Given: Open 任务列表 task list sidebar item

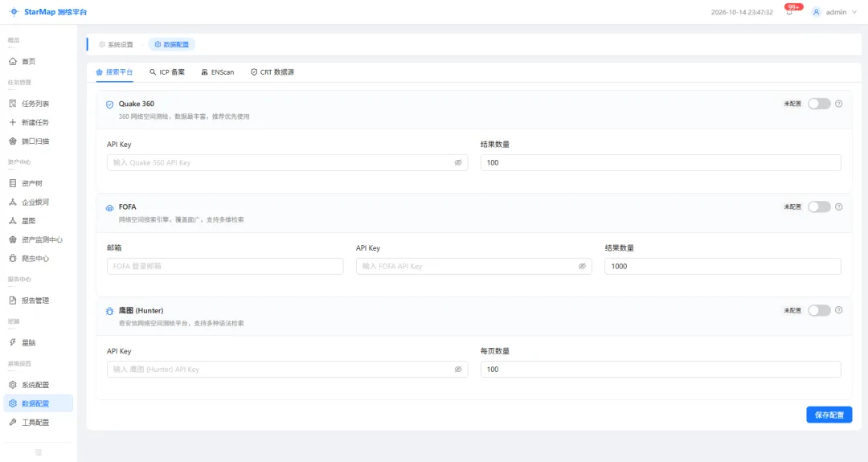Looking at the screenshot, I should (x=39, y=104).
